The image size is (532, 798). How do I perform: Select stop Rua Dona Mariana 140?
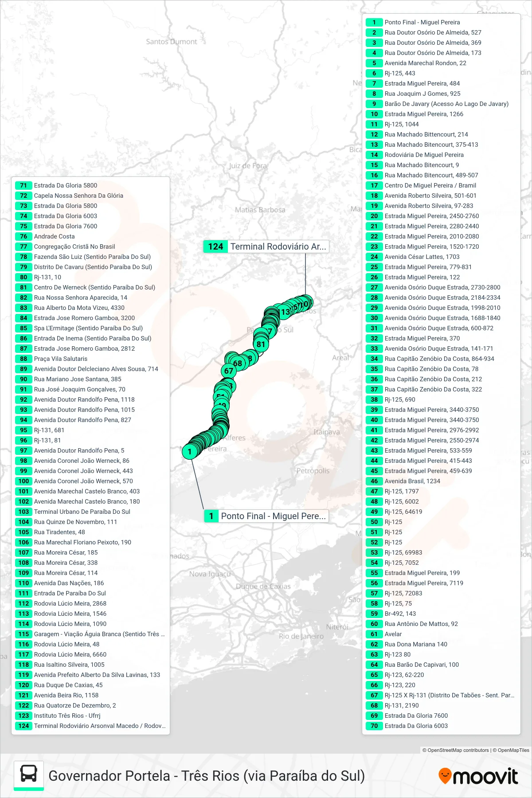pyautogui.click(x=407, y=644)
